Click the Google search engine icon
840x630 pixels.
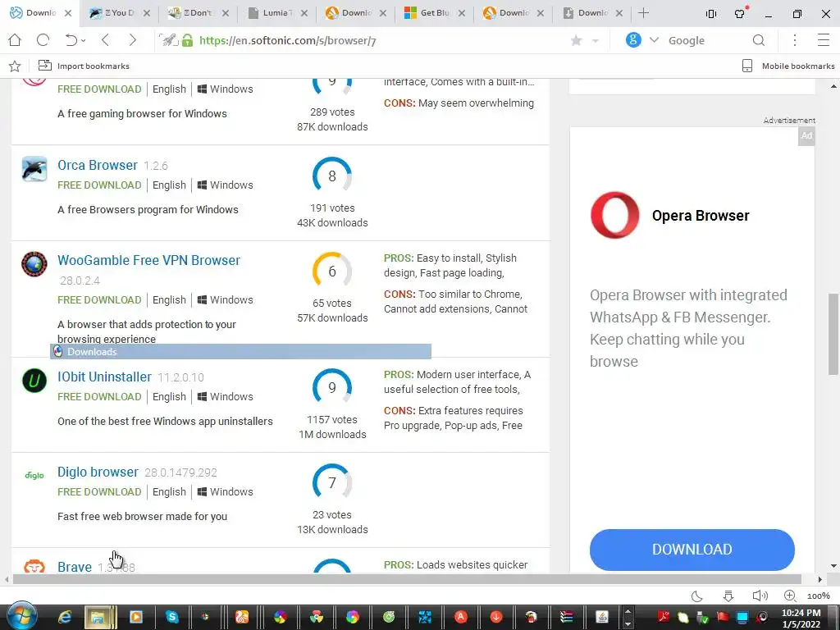633,40
